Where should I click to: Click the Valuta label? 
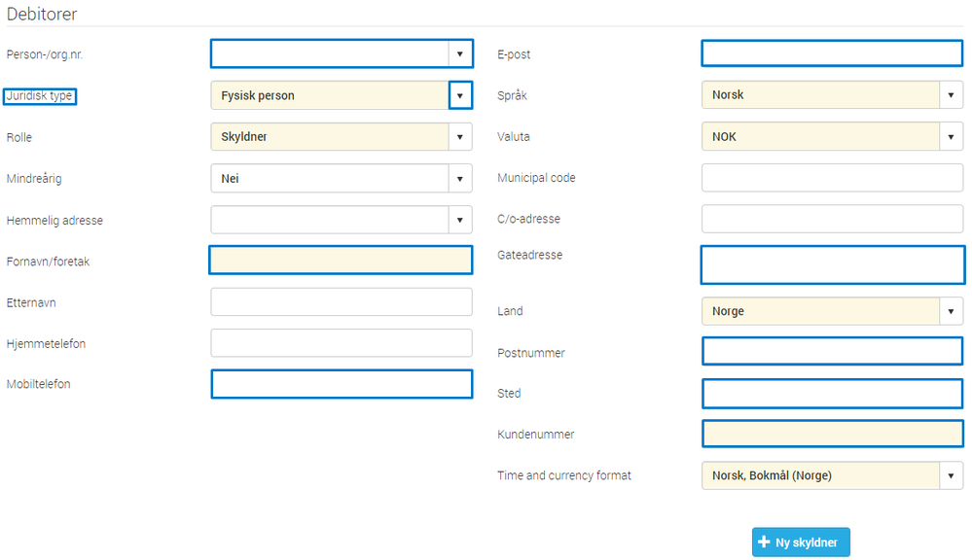(514, 137)
